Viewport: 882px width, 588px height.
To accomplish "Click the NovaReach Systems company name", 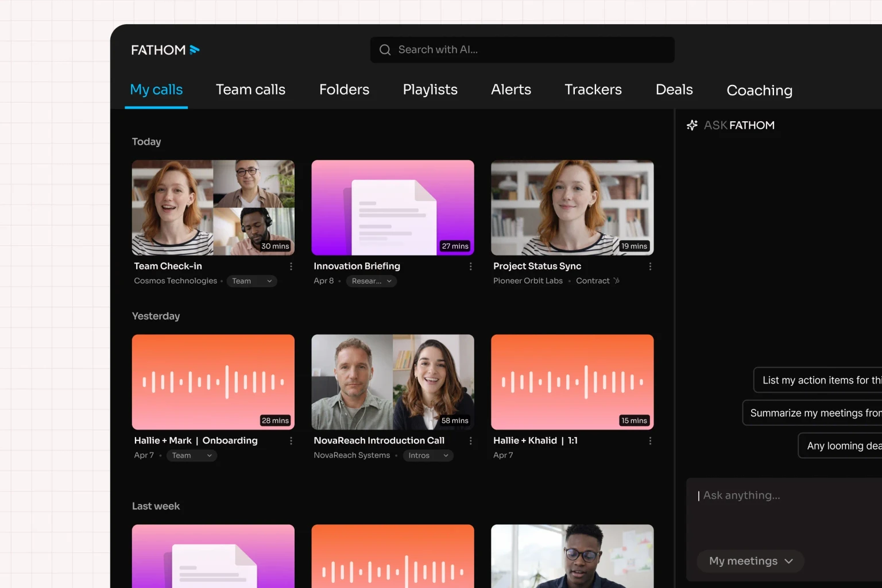I will [352, 455].
